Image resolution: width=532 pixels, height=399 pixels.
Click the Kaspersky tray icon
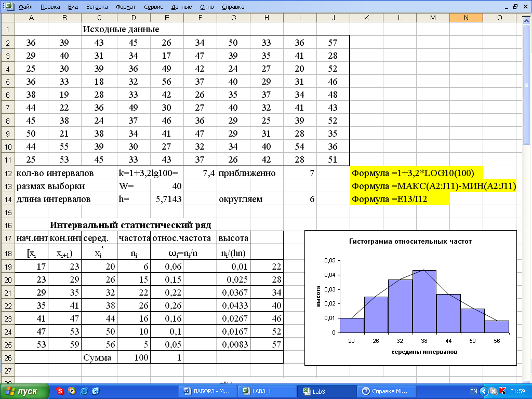pos(503,392)
